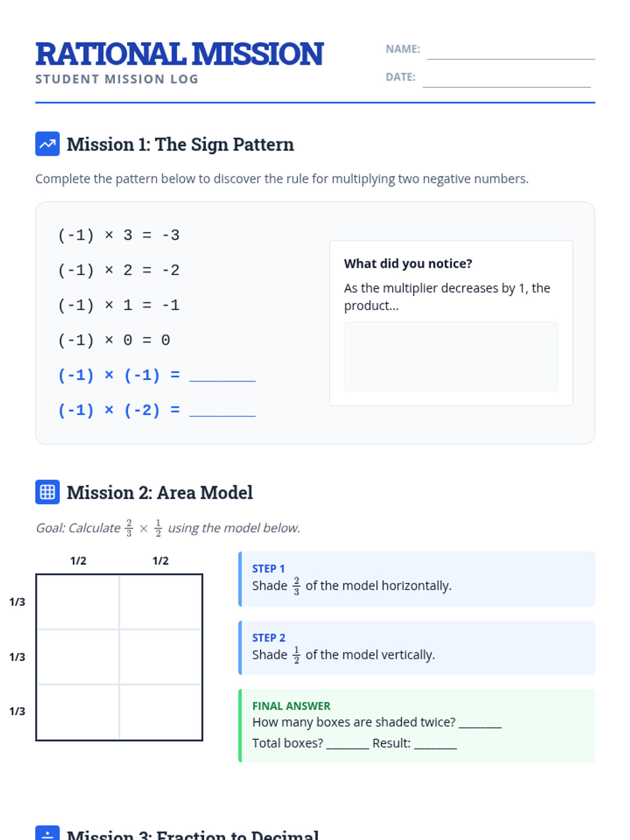Viewport: 630px width, 840px height.
Task: Click the RATIONAL MISSION title
Action: (180, 54)
